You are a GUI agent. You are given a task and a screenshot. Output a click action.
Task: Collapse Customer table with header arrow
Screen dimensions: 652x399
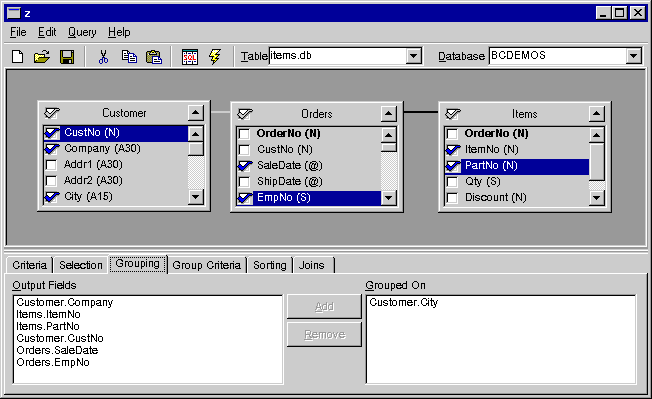tap(195, 113)
